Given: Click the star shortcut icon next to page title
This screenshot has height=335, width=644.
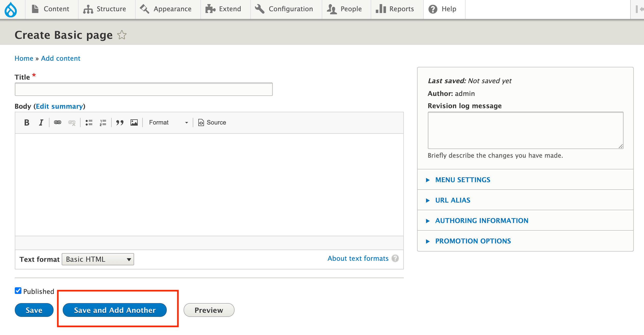Looking at the screenshot, I should pyautogui.click(x=122, y=35).
